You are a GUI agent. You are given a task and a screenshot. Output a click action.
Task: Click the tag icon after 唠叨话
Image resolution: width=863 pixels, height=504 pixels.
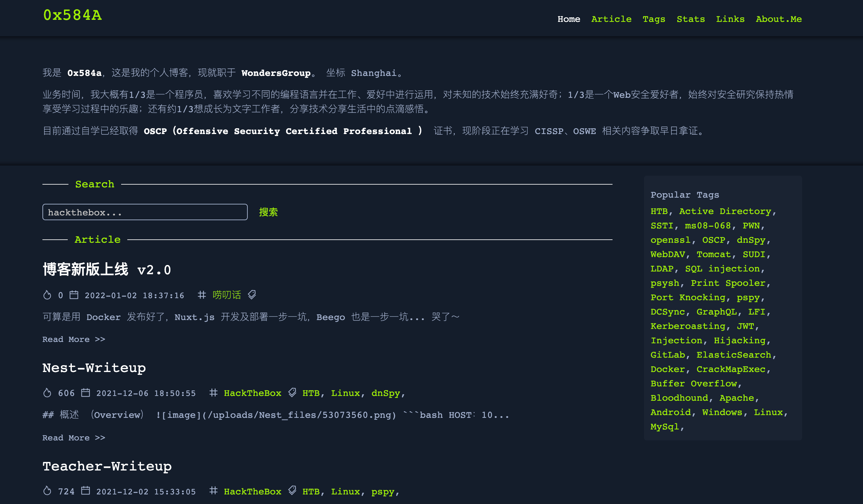252,295
